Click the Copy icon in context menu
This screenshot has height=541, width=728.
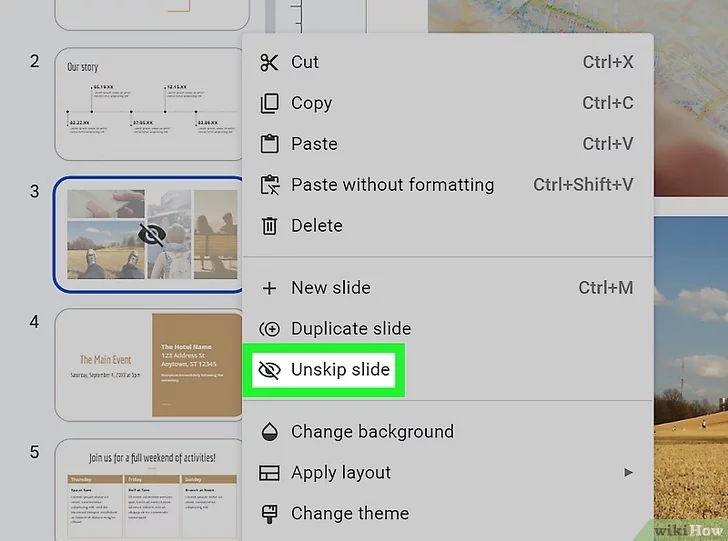(x=269, y=103)
